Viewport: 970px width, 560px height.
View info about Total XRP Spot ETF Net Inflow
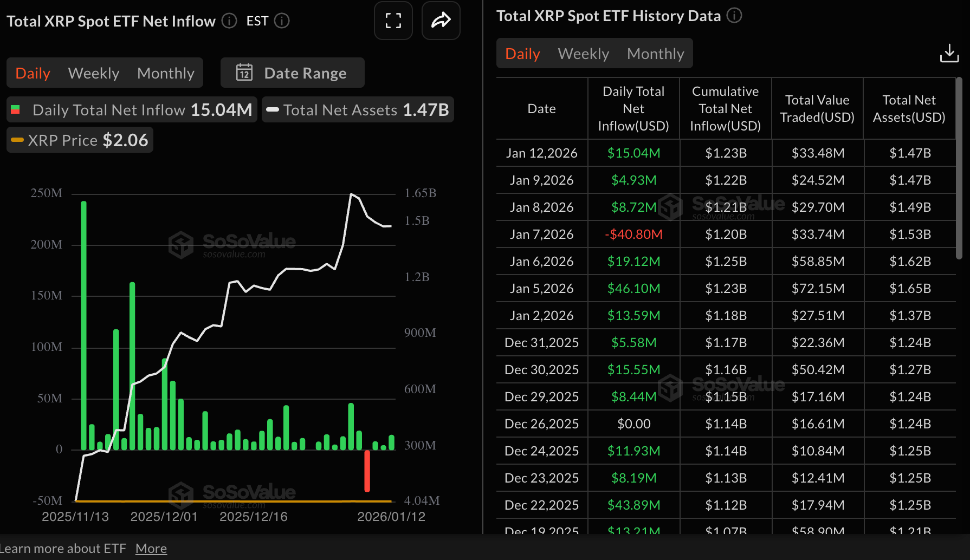[x=228, y=21]
